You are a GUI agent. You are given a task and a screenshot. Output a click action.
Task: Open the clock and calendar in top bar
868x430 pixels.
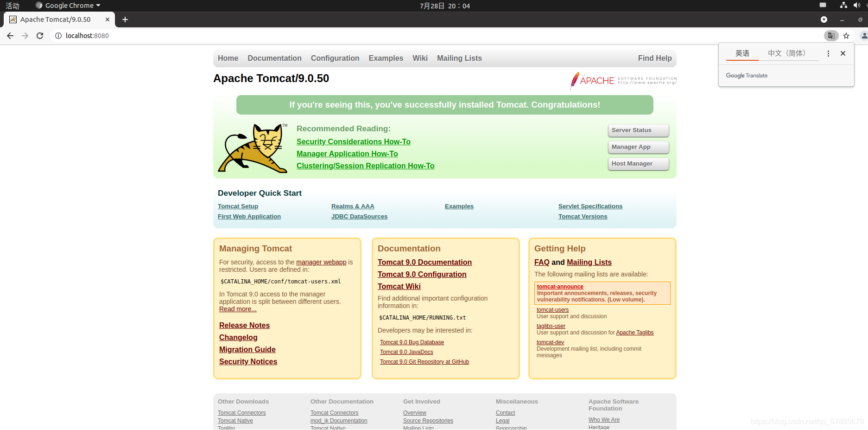pos(445,6)
